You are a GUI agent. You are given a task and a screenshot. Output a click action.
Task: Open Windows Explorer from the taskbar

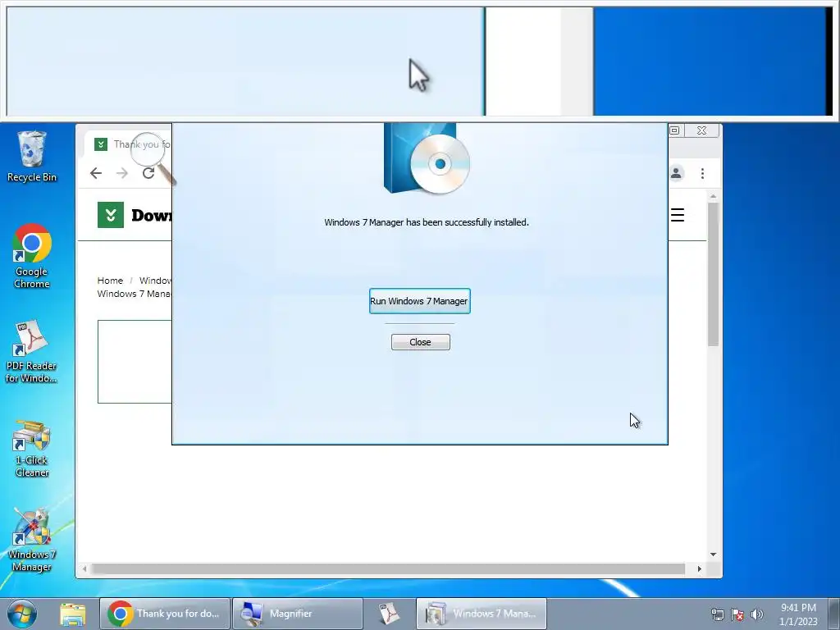pyautogui.click(x=73, y=614)
